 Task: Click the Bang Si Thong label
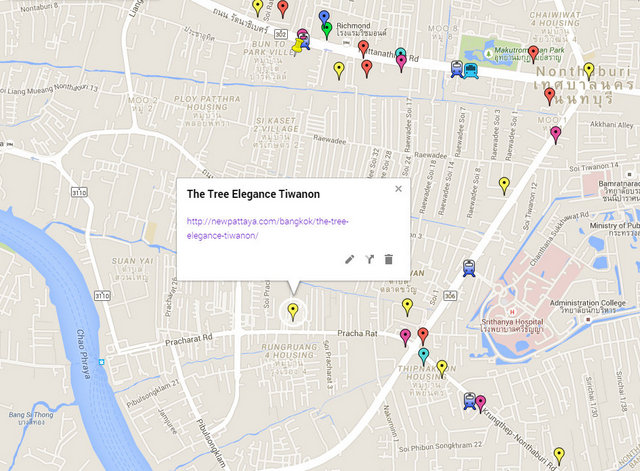31,418
